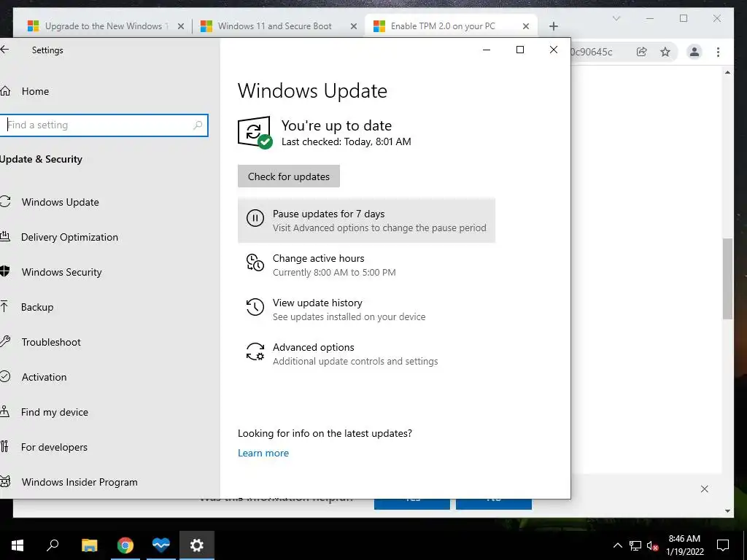Open the Action Center notifications icon
The width and height of the screenshot is (747, 560).
723,545
